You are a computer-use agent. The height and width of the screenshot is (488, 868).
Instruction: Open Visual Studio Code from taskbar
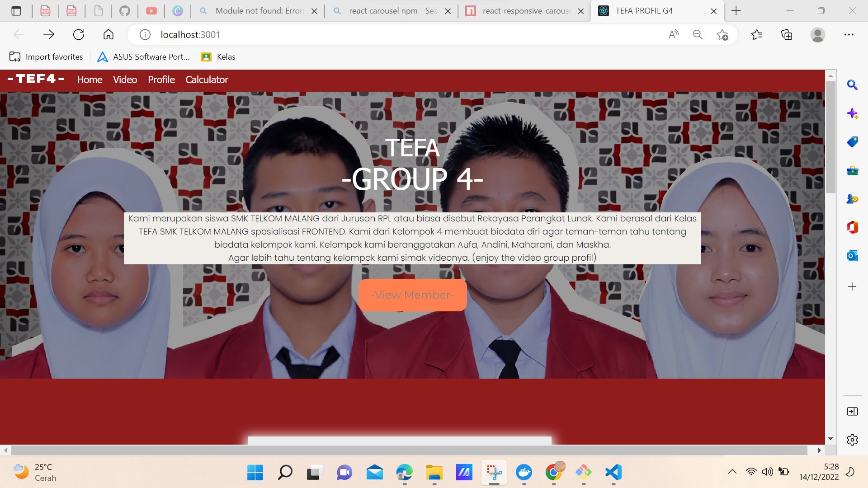tap(613, 473)
